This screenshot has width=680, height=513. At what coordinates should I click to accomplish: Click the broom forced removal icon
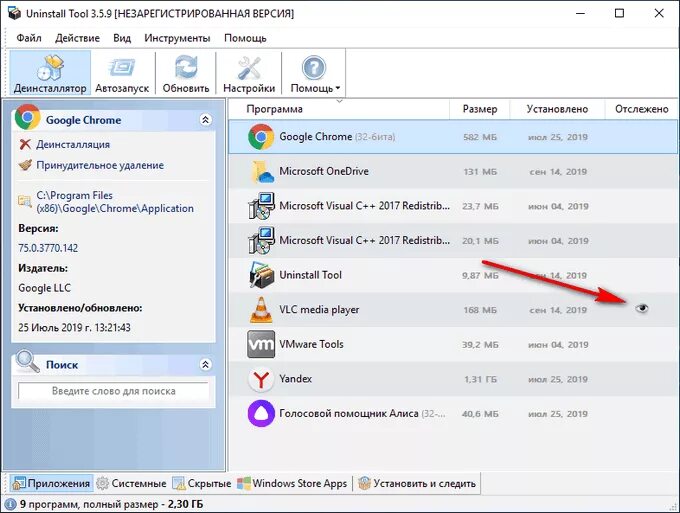pos(25,165)
